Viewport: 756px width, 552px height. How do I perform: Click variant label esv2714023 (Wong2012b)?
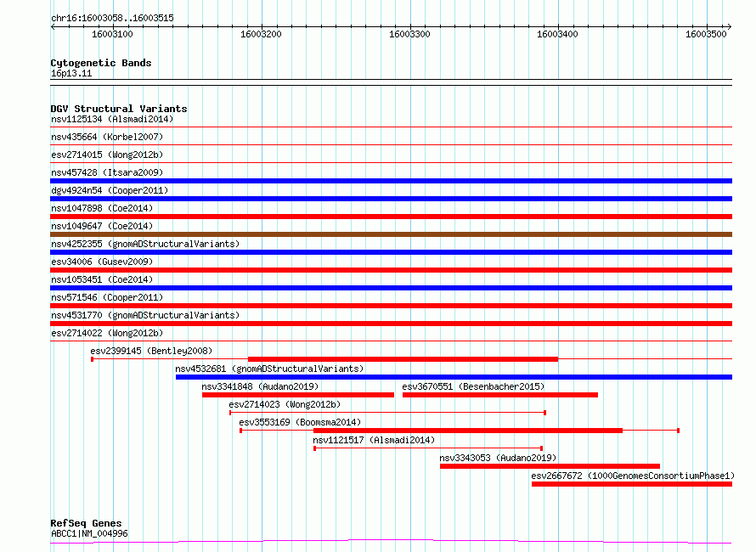285,404
